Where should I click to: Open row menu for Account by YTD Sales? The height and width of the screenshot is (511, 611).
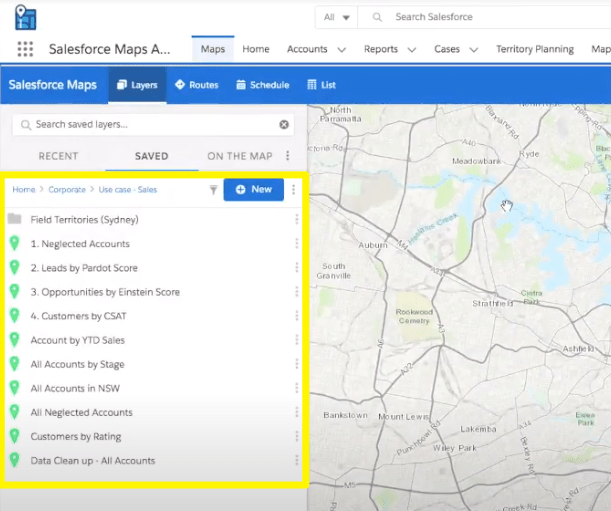point(297,340)
